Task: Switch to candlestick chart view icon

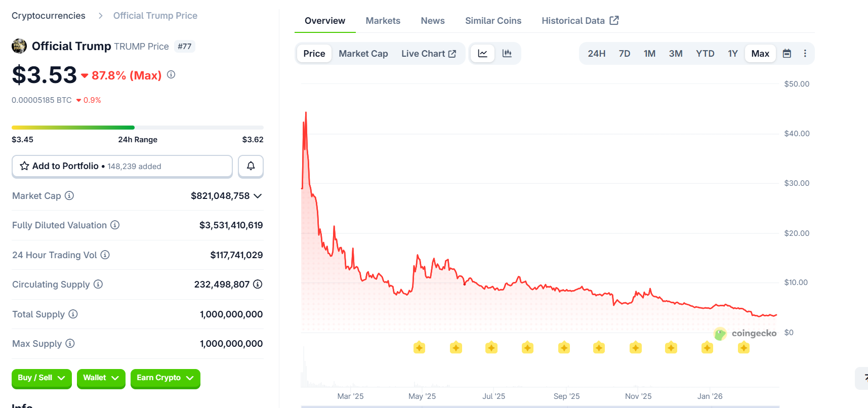Action: [507, 54]
